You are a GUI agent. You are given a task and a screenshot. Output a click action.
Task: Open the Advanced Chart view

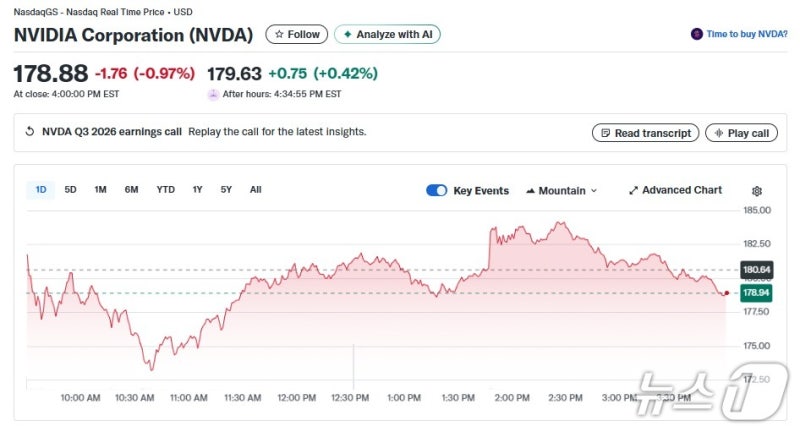pos(675,190)
